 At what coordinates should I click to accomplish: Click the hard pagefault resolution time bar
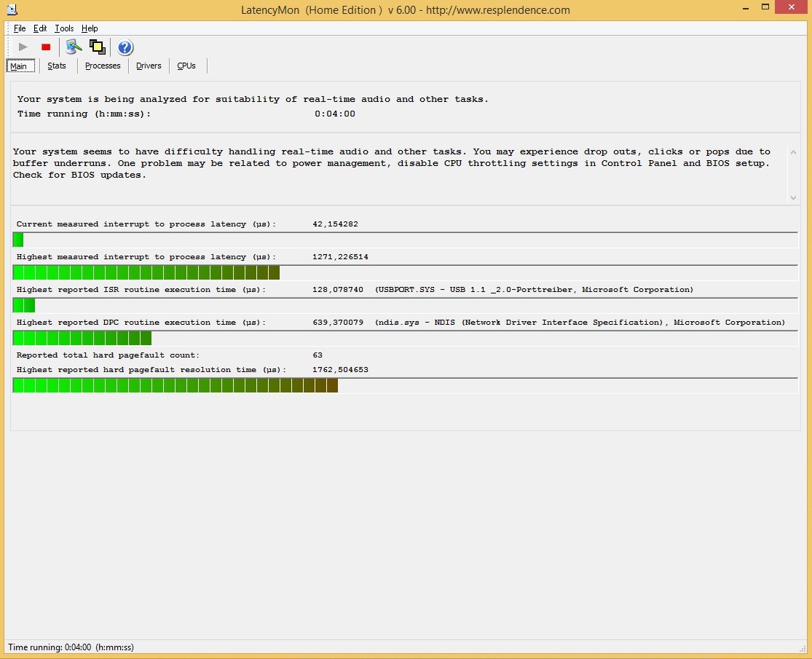pyautogui.click(x=405, y=386)
